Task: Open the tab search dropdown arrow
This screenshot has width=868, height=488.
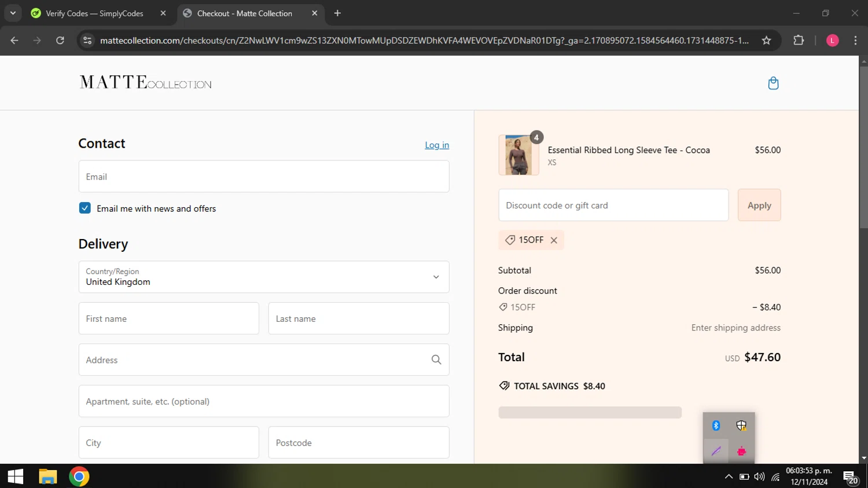Action: [x=13, y=13]
